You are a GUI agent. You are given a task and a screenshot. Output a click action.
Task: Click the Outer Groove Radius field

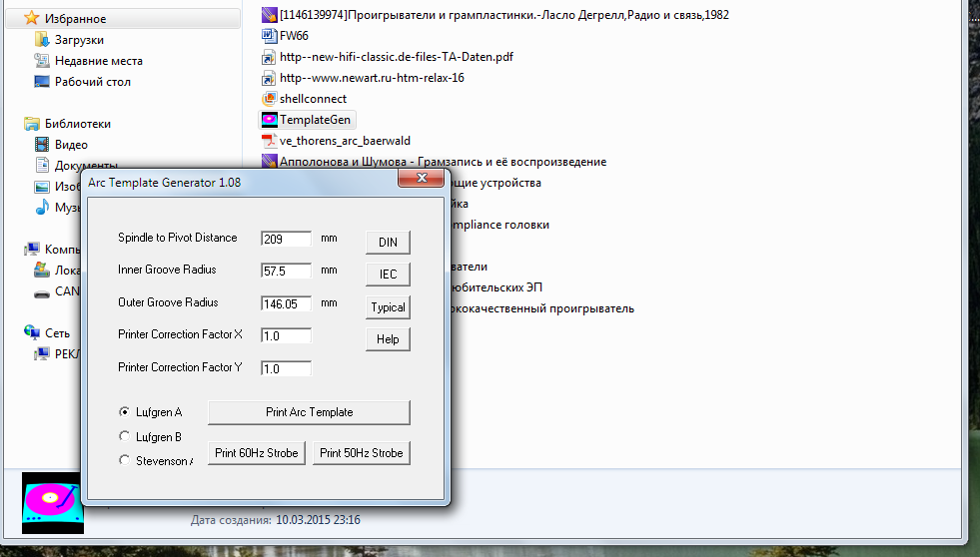[x=286, y=303]
